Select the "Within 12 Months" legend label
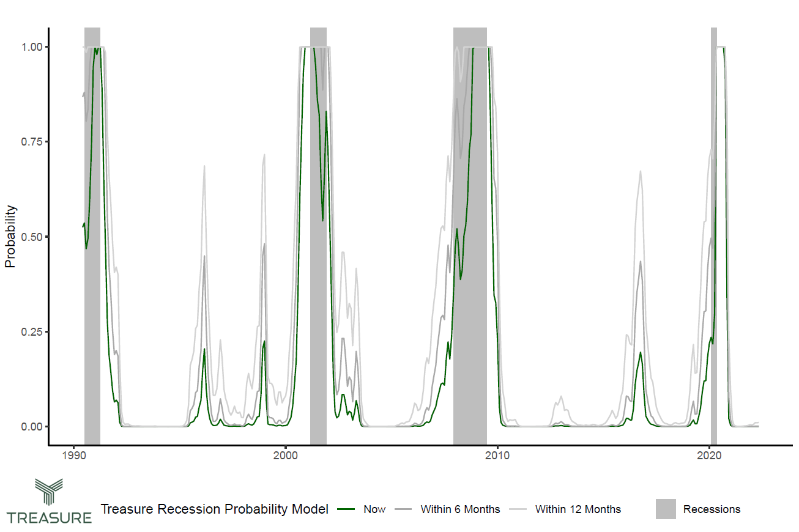This screenshot has width=799, height=532. pyautogui.click(x=578, y=509)
